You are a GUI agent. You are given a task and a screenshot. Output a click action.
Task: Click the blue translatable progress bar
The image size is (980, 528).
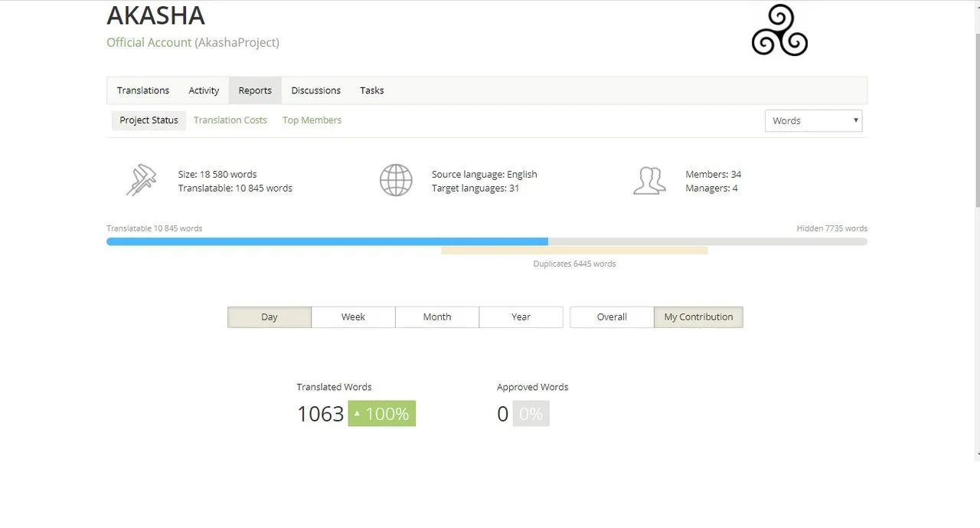[x=327, y=241]
